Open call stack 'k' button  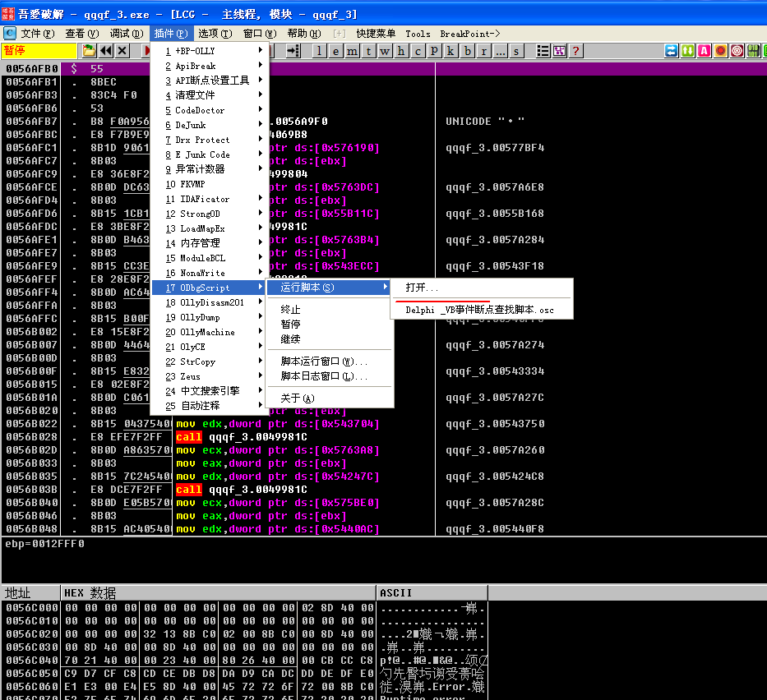(x=450, y=51)
